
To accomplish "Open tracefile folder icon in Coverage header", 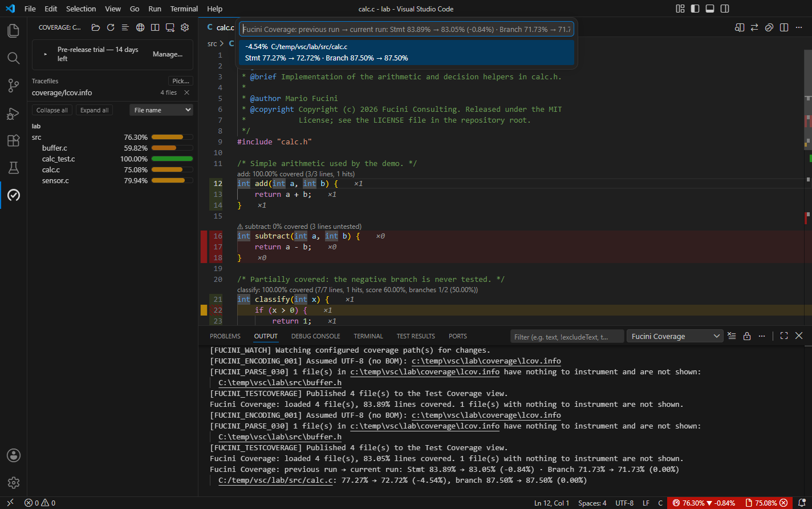I will pyautogui.click(x=96, y=27).
